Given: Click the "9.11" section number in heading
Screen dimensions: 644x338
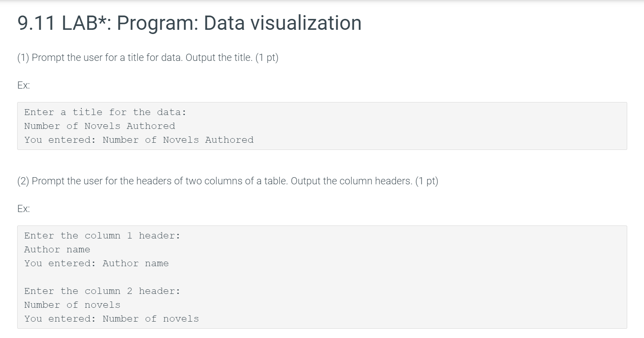Looking at the screenshot, I should pyautogui.click(x=36, y=23).
